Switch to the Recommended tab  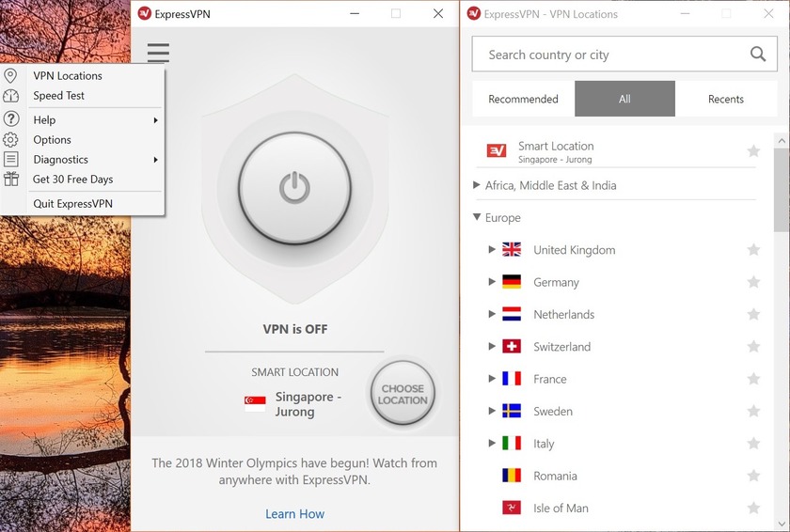[x=524, y=99]
